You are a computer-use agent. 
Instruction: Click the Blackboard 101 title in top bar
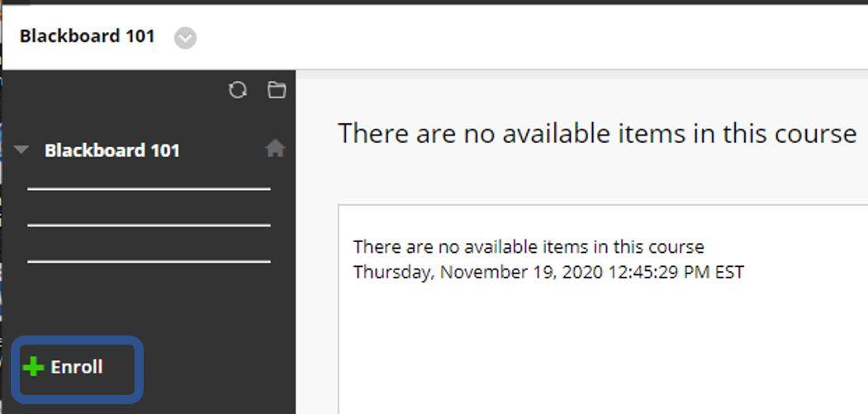[x=87, y=36]
